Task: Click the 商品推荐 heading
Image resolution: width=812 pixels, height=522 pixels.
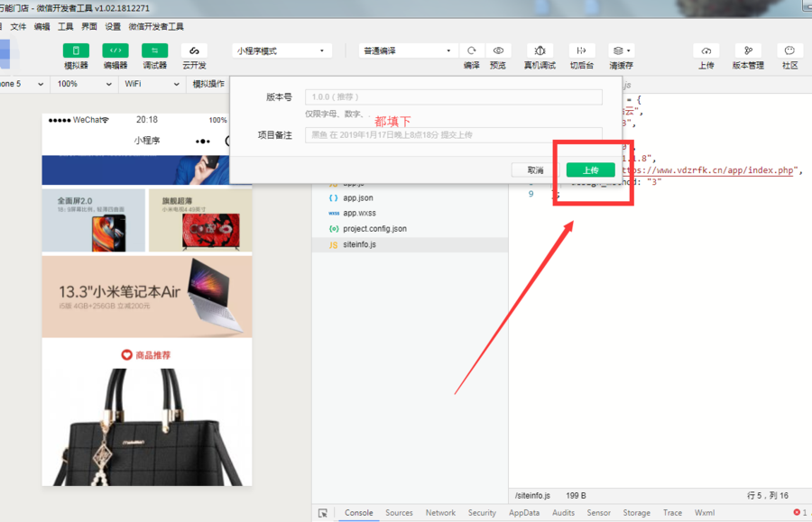Action: [146, 355]
